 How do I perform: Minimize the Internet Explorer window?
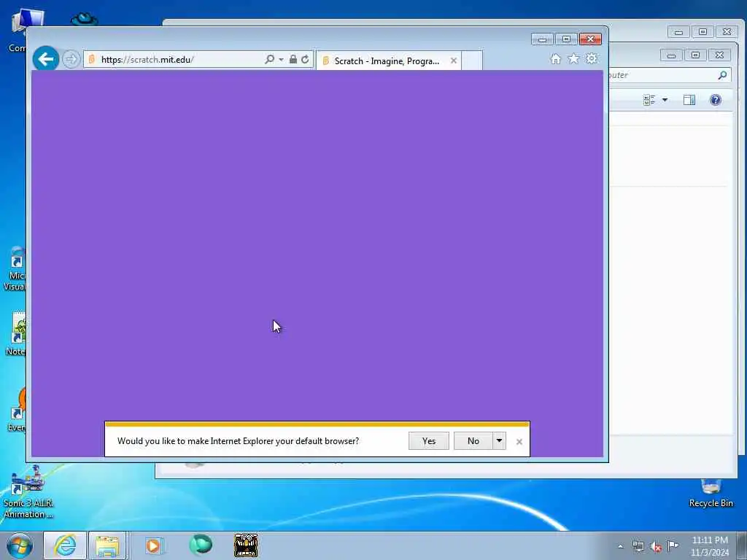tap(542, 39)
